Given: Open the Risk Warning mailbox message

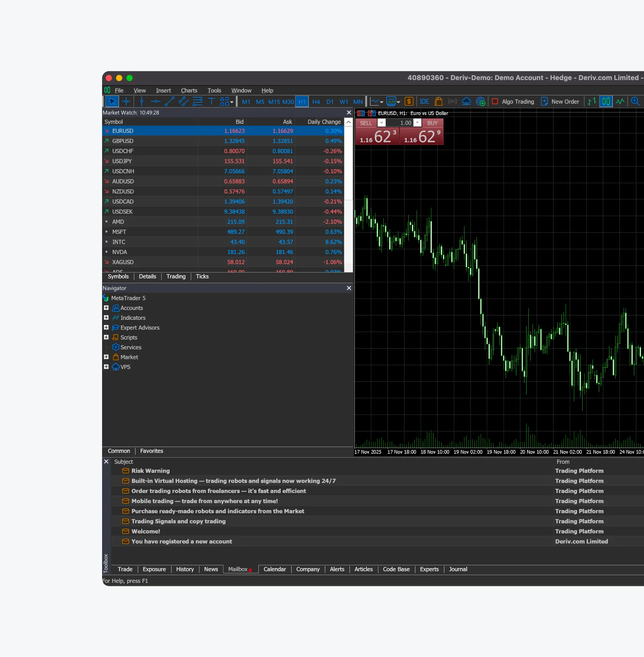Looking at the screenshot, I should 150,471.
